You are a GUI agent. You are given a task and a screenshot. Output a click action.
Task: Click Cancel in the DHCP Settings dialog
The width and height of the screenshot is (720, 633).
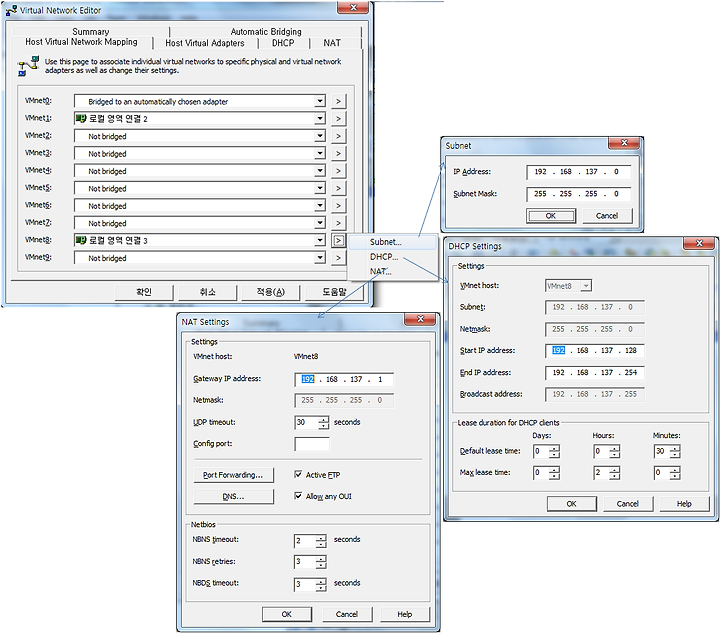pos(628,504)
